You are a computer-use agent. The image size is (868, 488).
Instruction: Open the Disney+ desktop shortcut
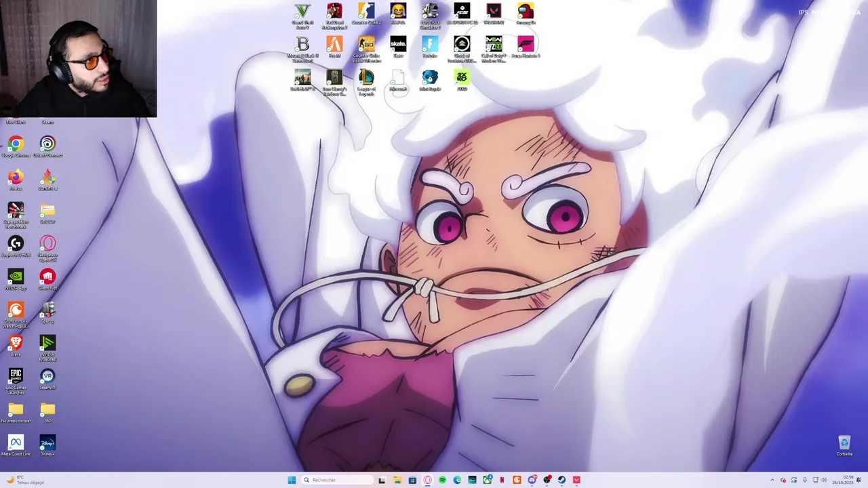point(47,445)
